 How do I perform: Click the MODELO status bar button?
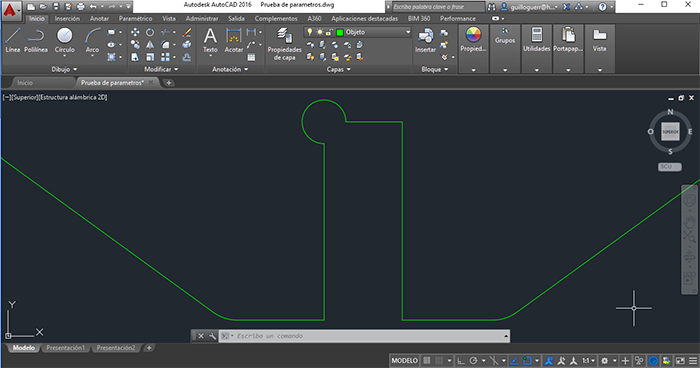coord(404,360)
